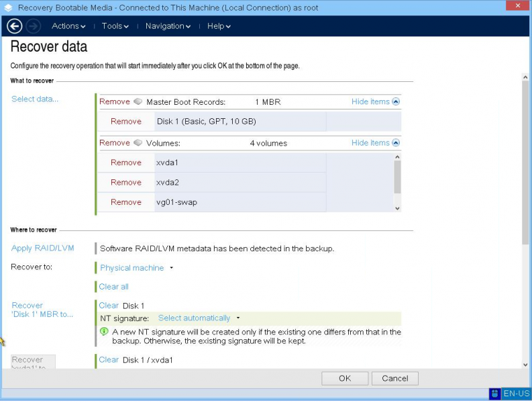
Task: Click the Apply RAID/LVM link
Action: (43, 248)
